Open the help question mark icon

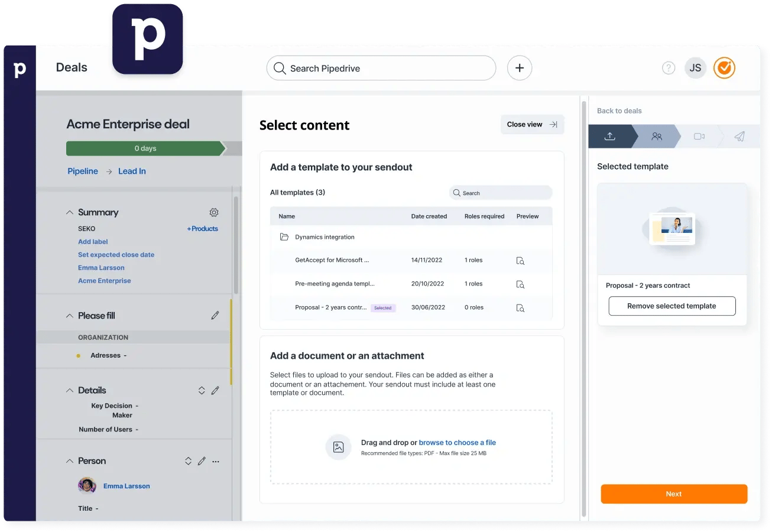click(669, 68)
